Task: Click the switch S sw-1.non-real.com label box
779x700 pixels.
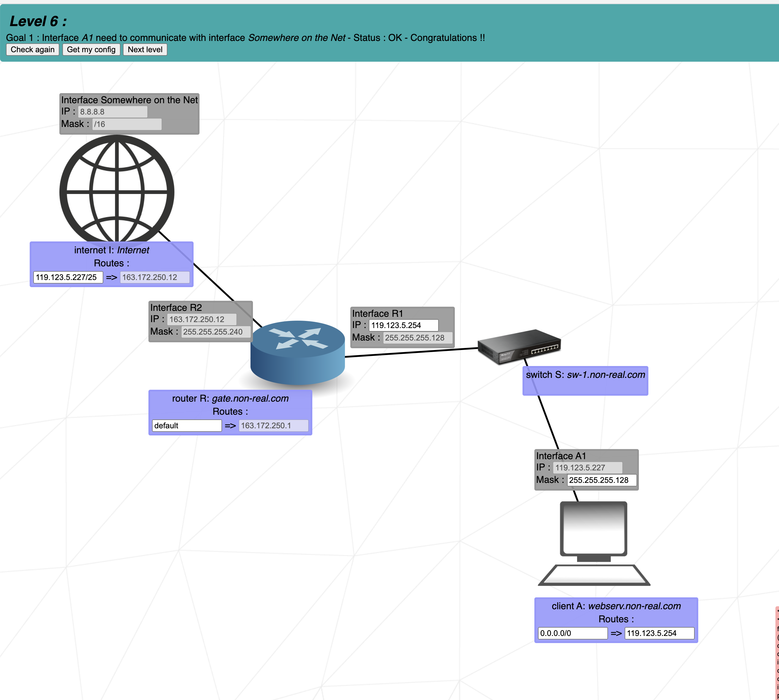Action: pyautogui.click(x=585, y=381)
